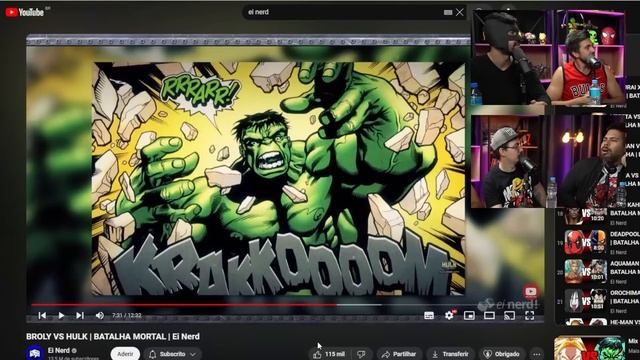
Task: Download the video with Transferir
Action: tap(451, 354)
